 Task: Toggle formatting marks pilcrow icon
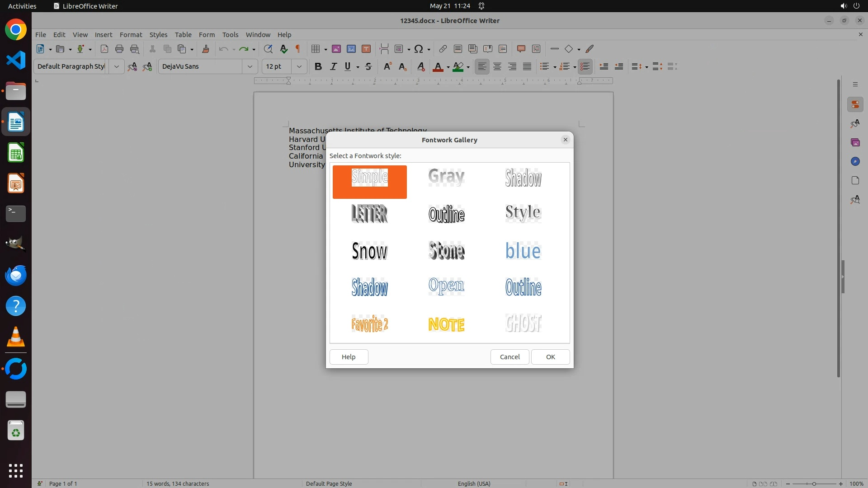tap(298, 49)
